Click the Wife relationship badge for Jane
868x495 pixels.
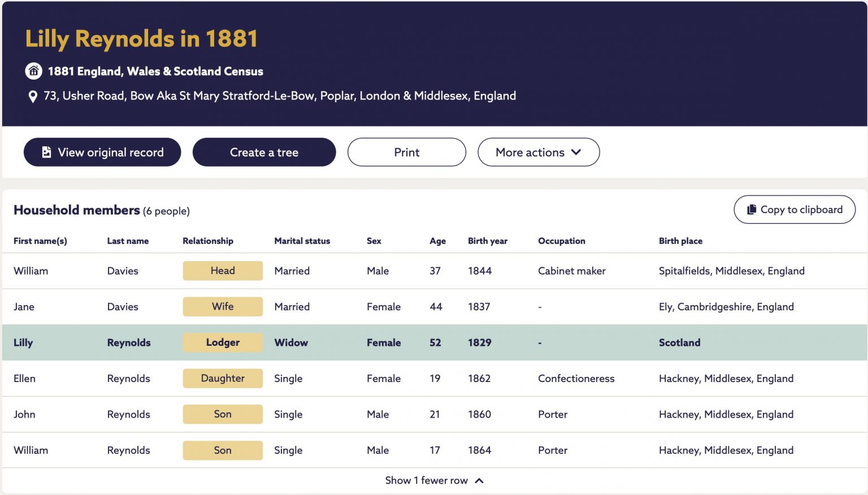(x=223, y=306)
